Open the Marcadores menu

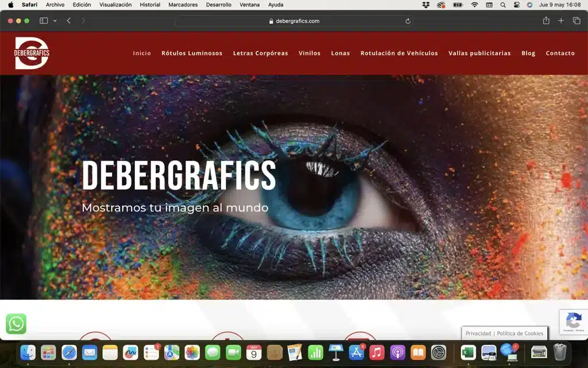point(183,5)
